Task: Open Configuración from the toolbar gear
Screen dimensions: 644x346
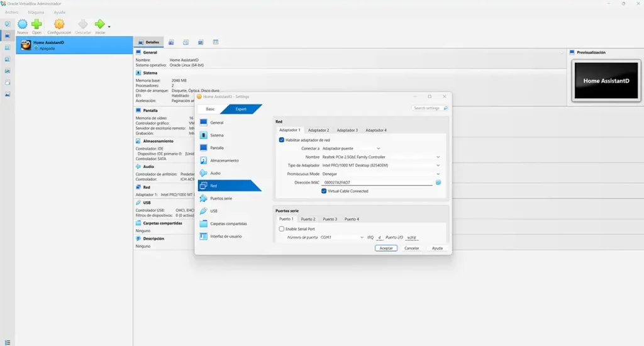Action: (x=59, y=25)
